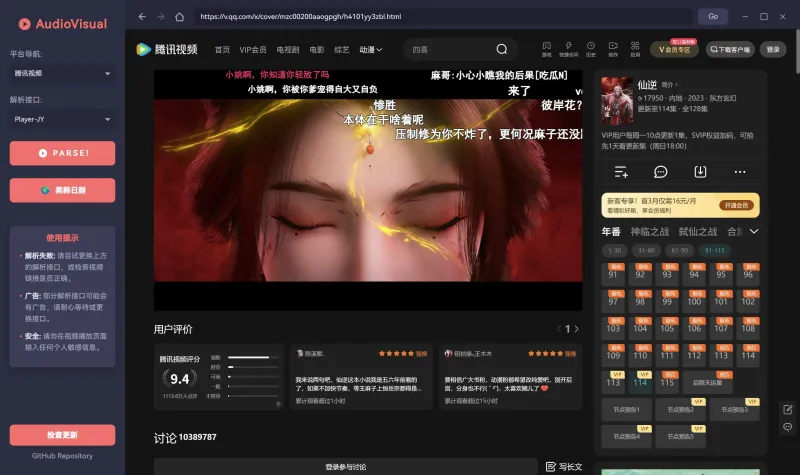Open the 首页 nav item

222,49
